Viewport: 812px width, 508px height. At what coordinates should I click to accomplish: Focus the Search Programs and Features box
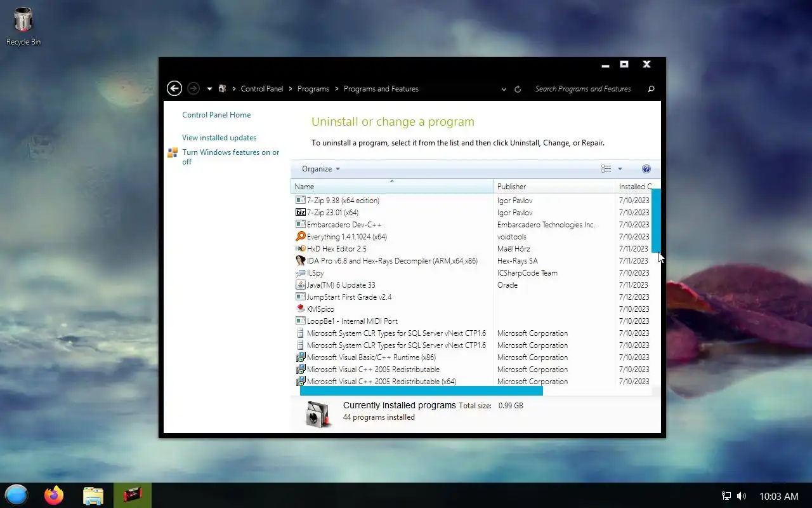coord(583,89)
